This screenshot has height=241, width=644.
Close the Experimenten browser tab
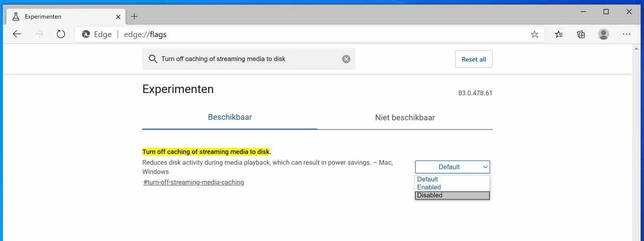click(x=118, y=16)
